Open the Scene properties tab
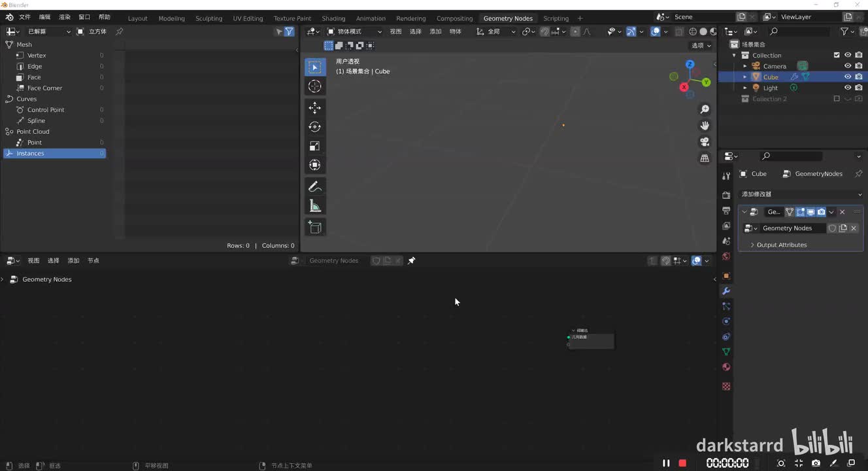This screenshot has width=868, height=471. (726, 241)
